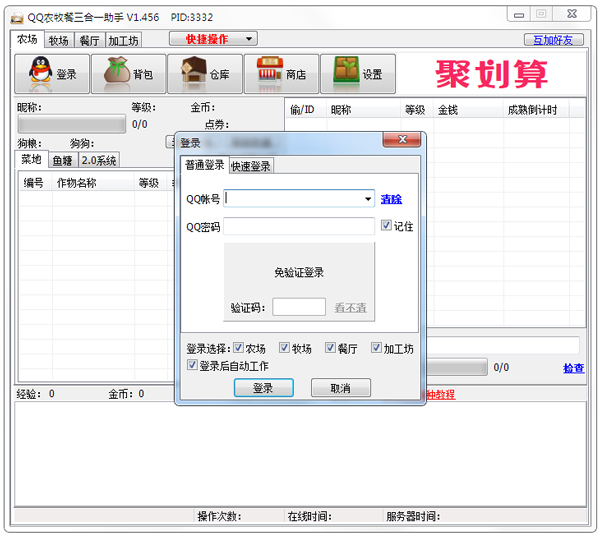Switch to the 加工坊 main tab

tap(123, 40)
